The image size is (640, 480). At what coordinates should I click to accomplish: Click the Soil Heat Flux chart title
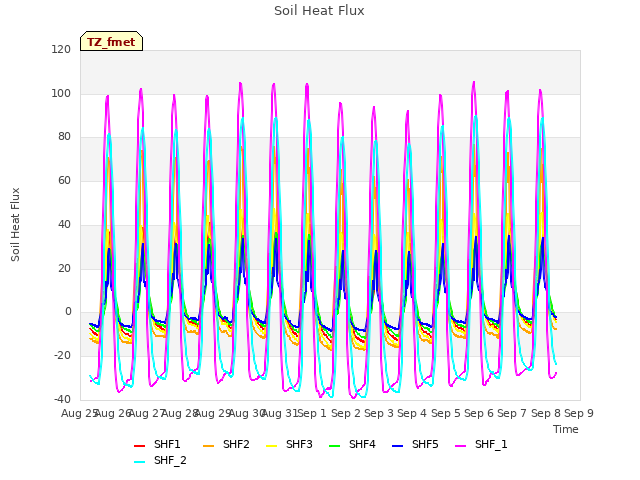pyautogui.click(x=319, y=11)
